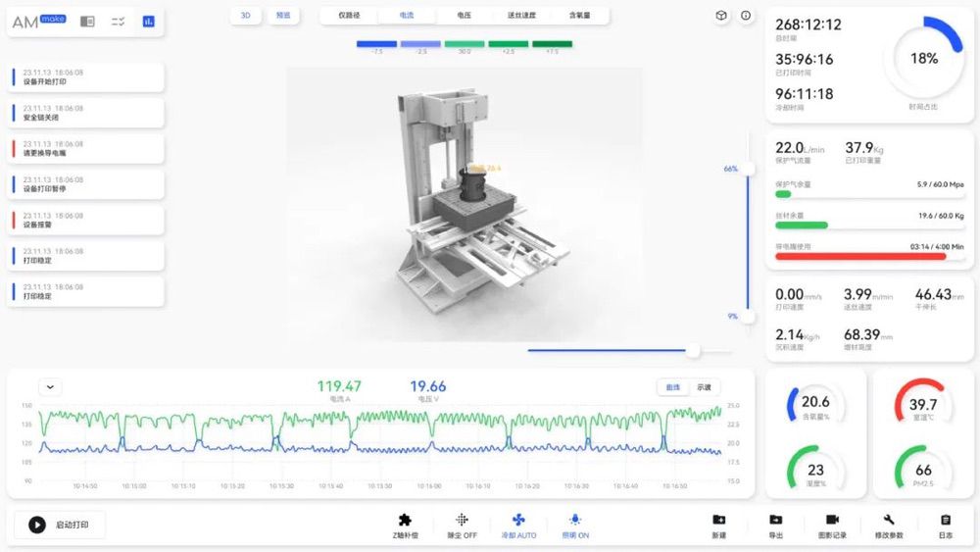Viewport: 980px width, 552px height.
Task: Click the +7.5 dark green legend swatch
Action: (552, 44)
